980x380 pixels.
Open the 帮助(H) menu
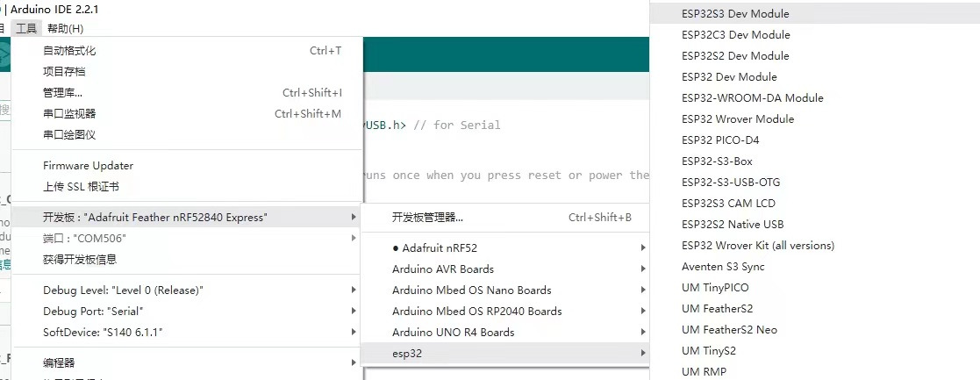(65, 28)
